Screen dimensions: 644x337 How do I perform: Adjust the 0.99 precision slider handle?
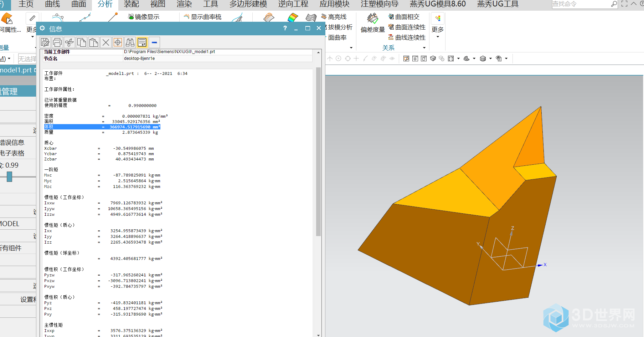(9, 177)
